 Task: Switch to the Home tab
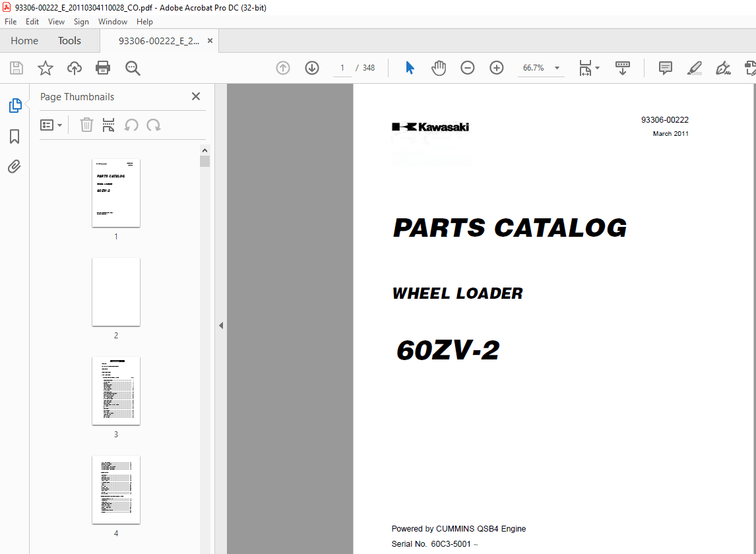[24, 40]
